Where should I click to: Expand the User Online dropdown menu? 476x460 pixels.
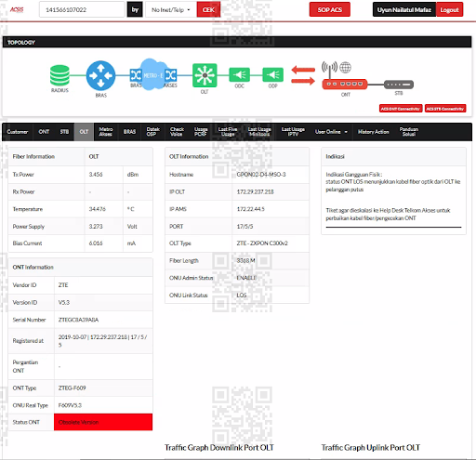[331, 132]
